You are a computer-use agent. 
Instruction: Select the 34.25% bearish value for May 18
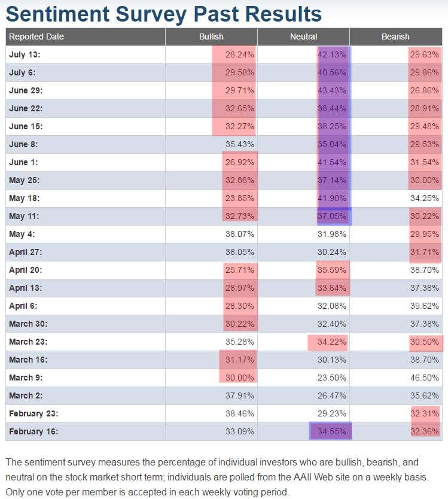425,198
